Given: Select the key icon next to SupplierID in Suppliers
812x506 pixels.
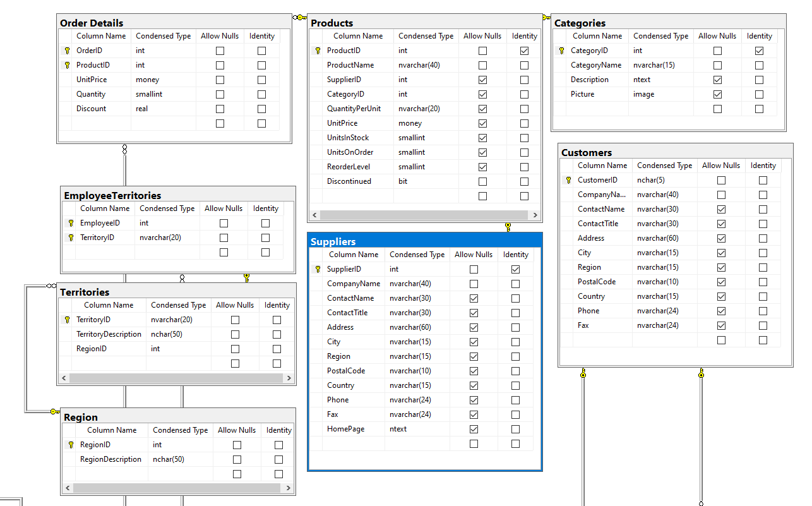Looking at the screenshot, I should pyautogui.click(x=317, y=268).
